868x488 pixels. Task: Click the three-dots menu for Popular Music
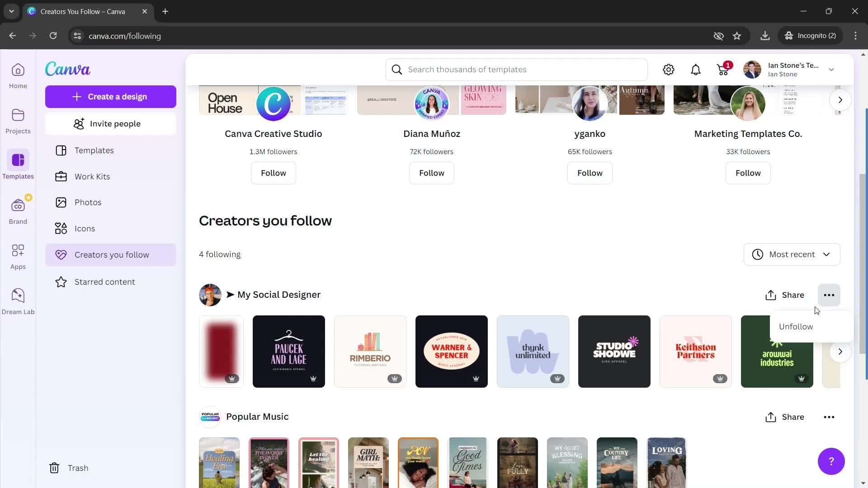tap(829, 417)
